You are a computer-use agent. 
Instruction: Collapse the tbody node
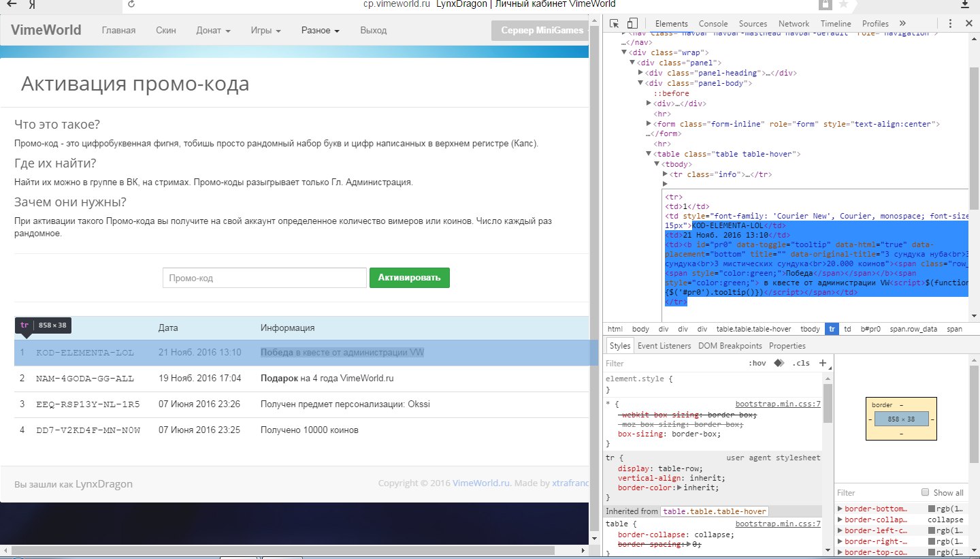(x=657, y=164)
